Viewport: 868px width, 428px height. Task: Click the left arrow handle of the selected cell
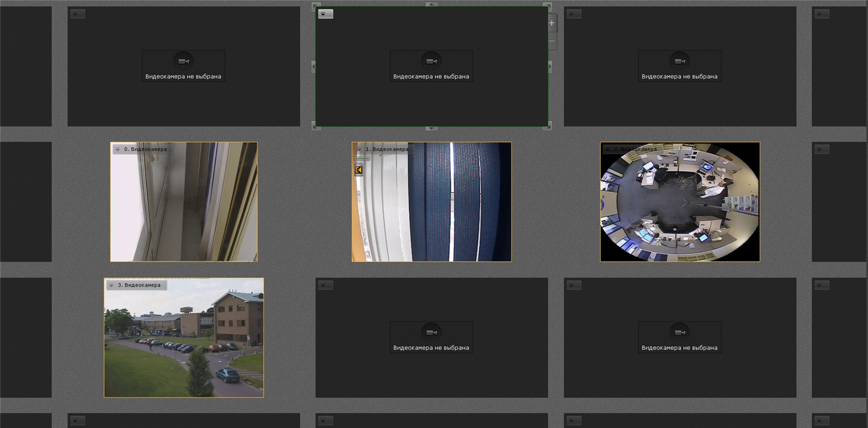(x=313, y=65)
